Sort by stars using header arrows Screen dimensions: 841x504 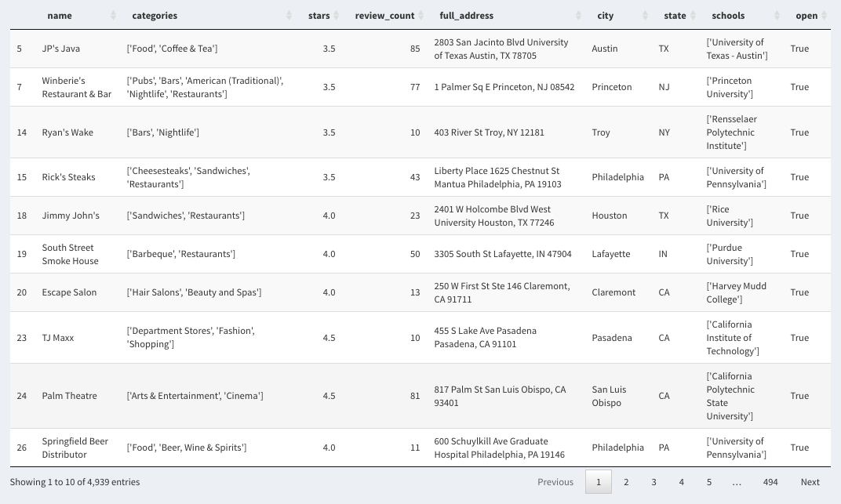(x=337, y=16)
